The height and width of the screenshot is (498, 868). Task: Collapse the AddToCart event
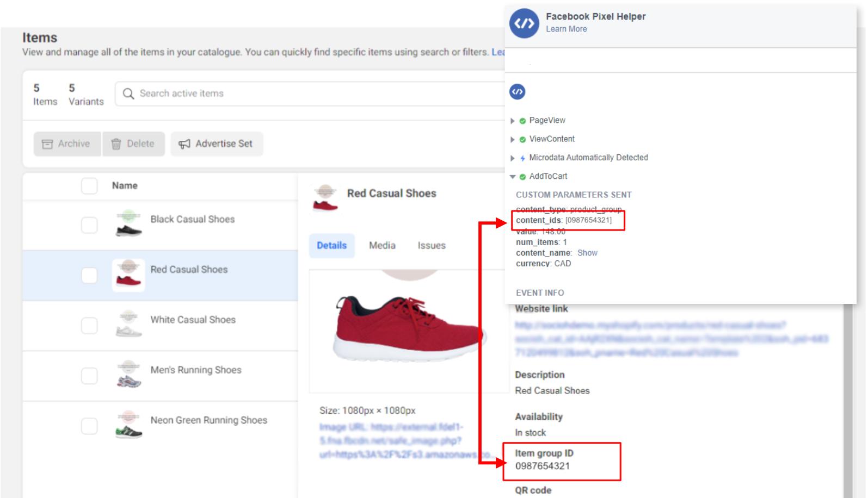513,177
